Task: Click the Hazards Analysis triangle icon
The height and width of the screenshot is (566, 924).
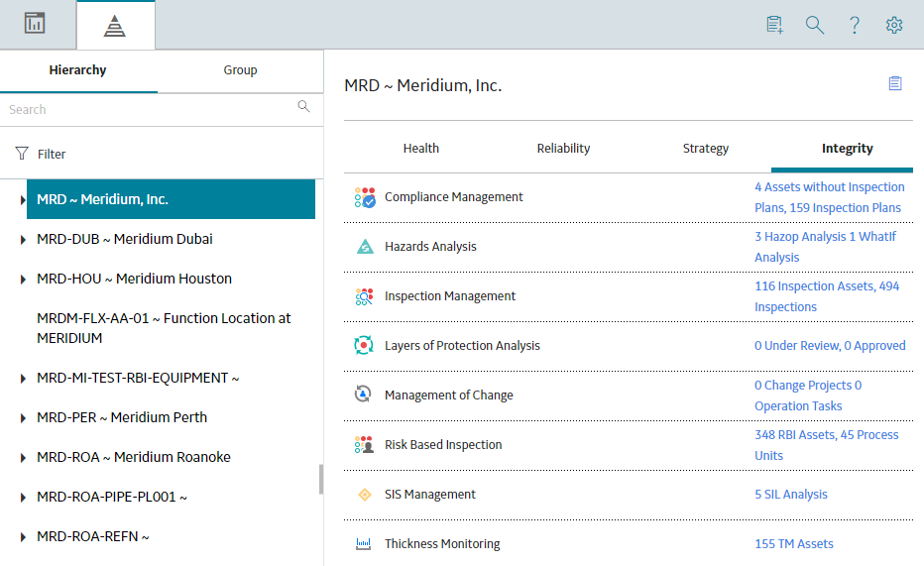Action: tap(365, 247)
